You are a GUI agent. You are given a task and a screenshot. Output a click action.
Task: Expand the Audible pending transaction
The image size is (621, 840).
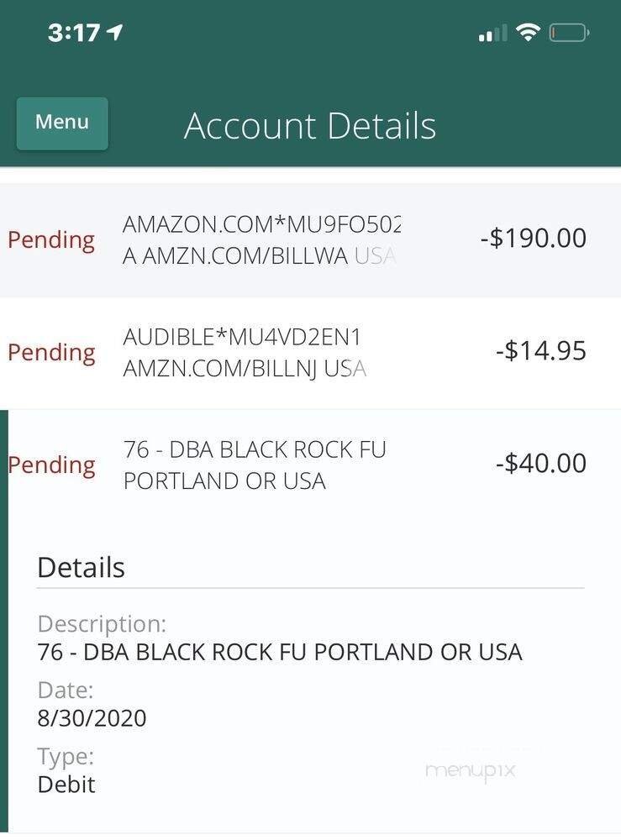[245, 353]
